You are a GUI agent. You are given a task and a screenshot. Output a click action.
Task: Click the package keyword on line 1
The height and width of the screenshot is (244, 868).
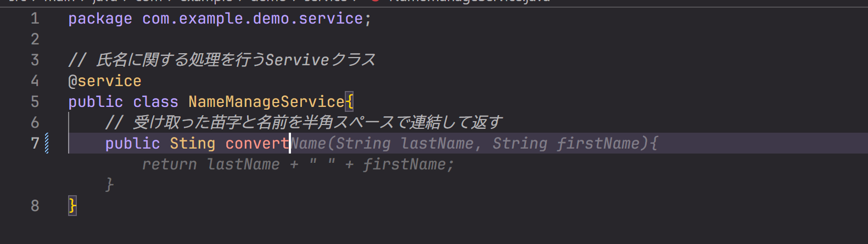(100, 19)
